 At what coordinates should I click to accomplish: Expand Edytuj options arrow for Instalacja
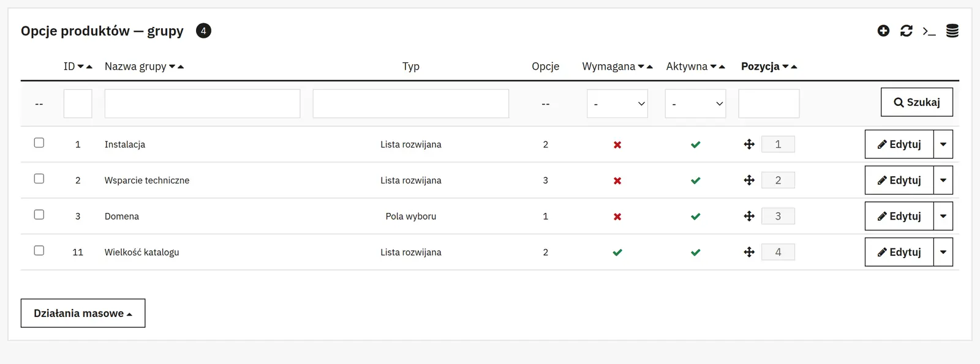coord(943,144)
